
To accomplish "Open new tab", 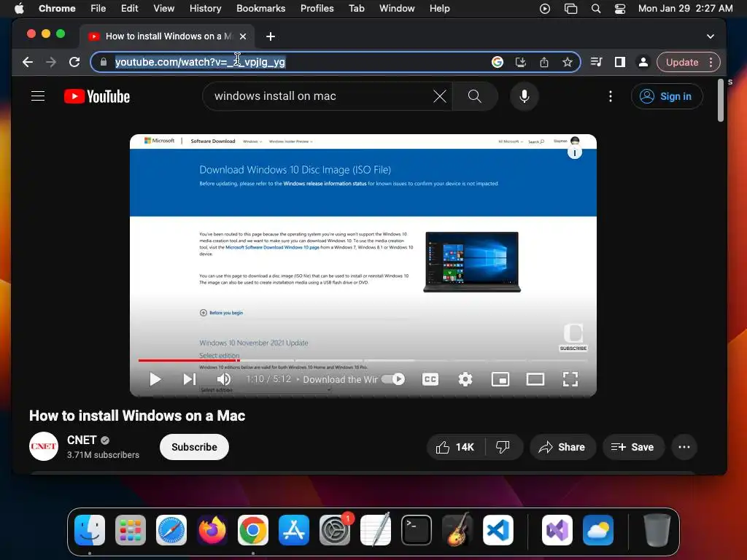I will pyautogui.click(x=271, y=36).
